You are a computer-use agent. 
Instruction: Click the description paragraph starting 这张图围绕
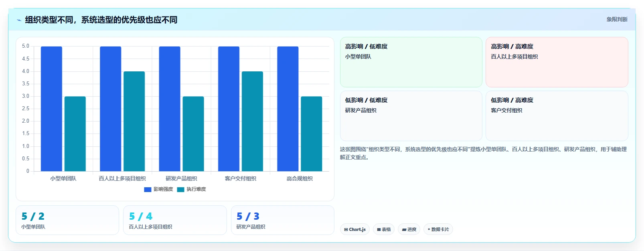(x=484, y=153)
